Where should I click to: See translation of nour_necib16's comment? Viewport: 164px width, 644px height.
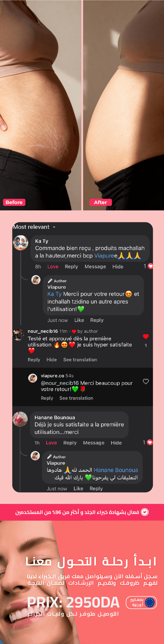pos(80,360)
